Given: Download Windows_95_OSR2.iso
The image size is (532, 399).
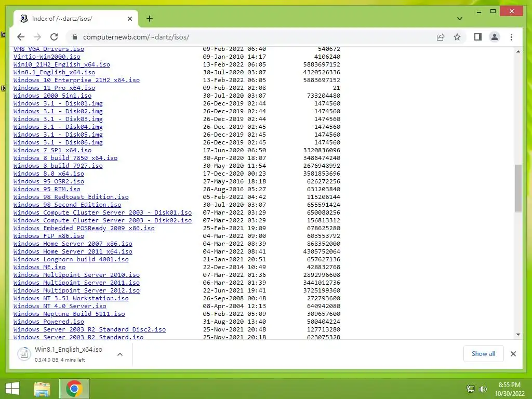Looking at the screenshot, I should click(49, 181).
